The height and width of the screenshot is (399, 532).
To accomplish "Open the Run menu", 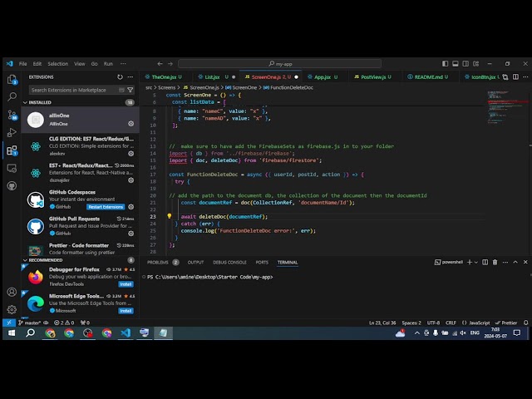I will pos(108,64).
